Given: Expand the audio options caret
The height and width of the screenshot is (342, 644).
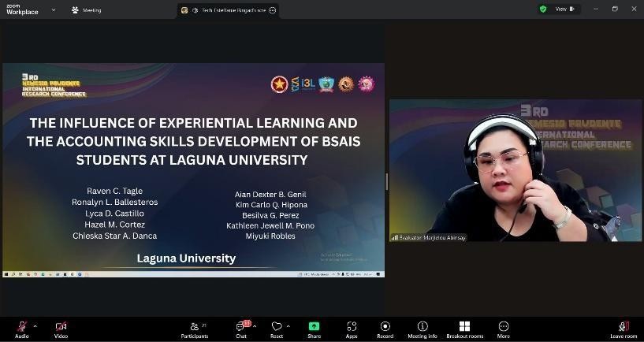Looking at the screenshot, I should coord(35,326).
